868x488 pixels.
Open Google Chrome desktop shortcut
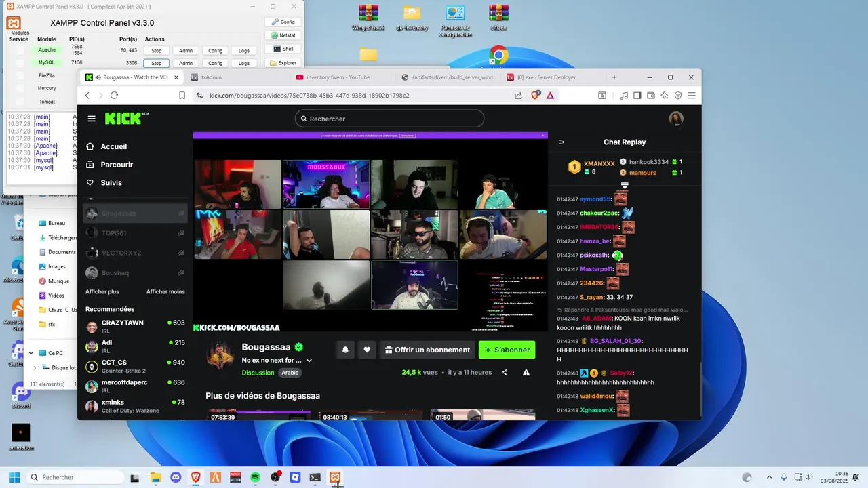click(x=499, y=56)
